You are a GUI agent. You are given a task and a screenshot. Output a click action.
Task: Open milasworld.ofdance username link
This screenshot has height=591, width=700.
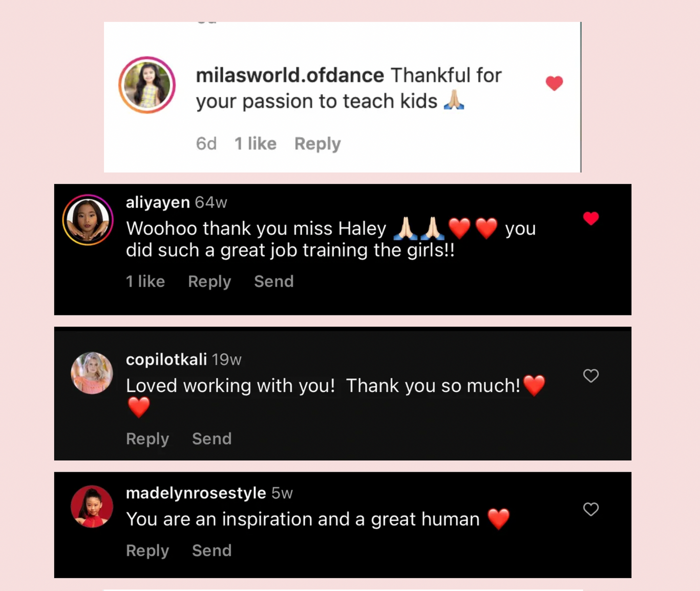(x=290, y=75)
